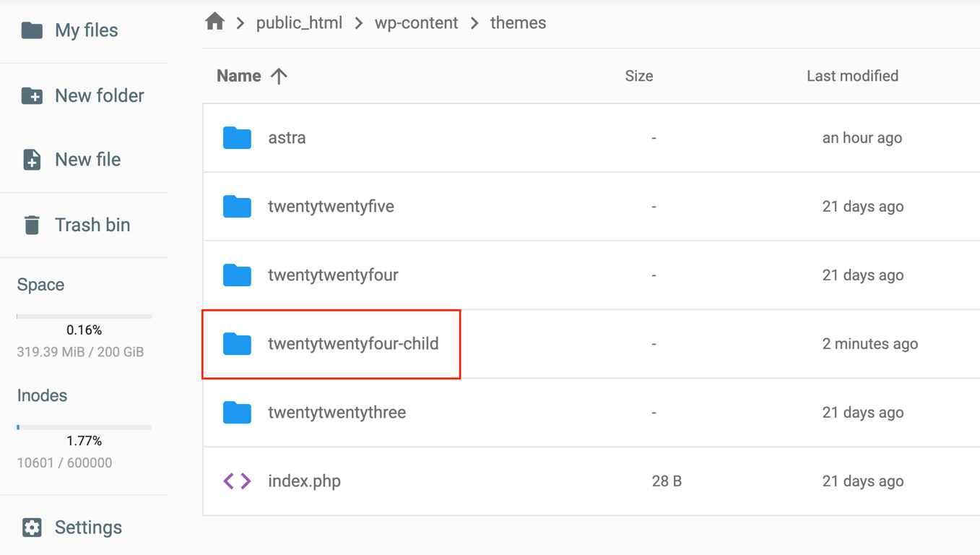The width and height of the screenshot is (980, 555).
Task: Select the Size column header
Action: click(x=638, y=75)
